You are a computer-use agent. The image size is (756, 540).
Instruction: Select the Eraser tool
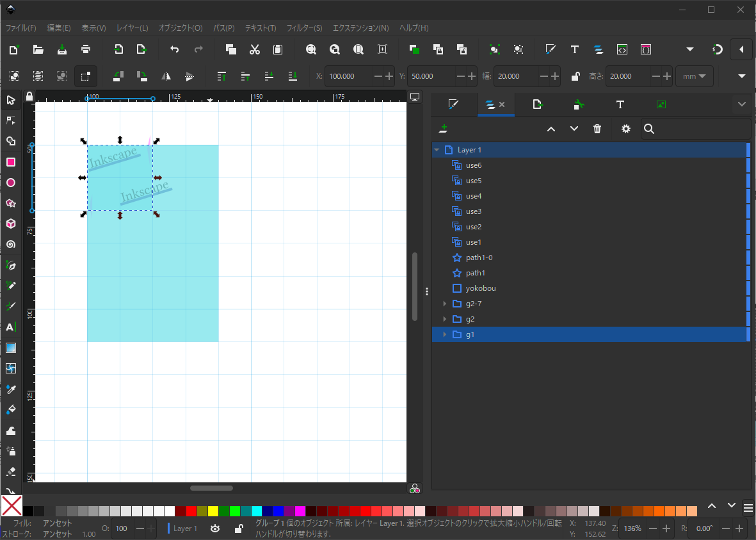11,471
